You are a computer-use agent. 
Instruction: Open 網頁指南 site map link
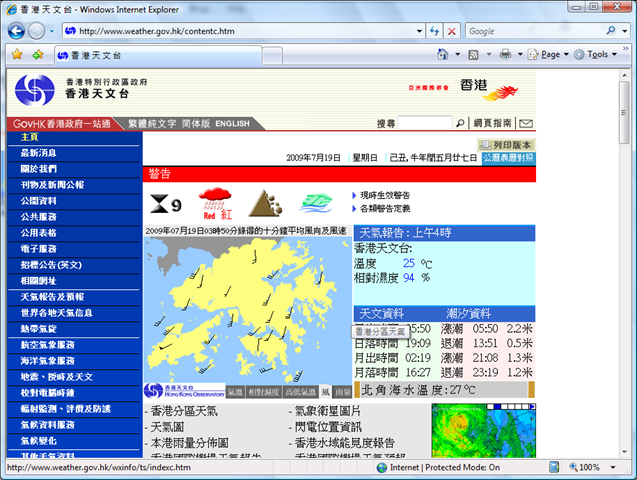click(x=492, y=123)
